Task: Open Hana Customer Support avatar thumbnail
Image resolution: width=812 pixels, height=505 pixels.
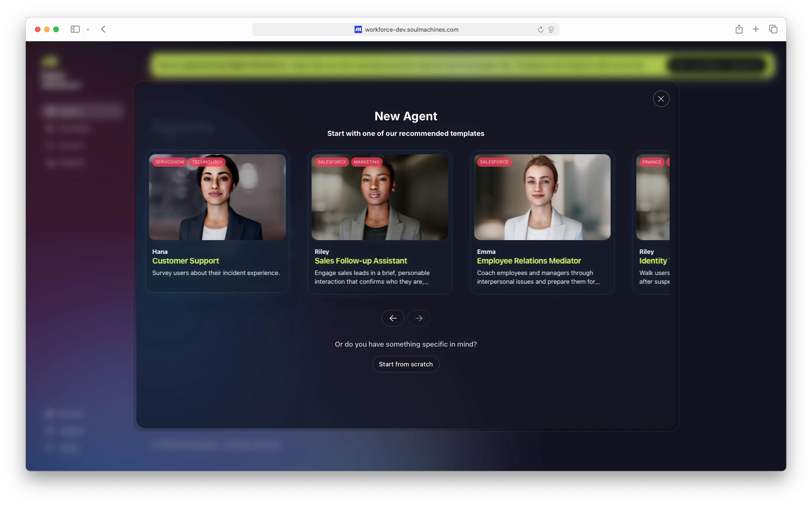Action: click(x=217, y=197)
